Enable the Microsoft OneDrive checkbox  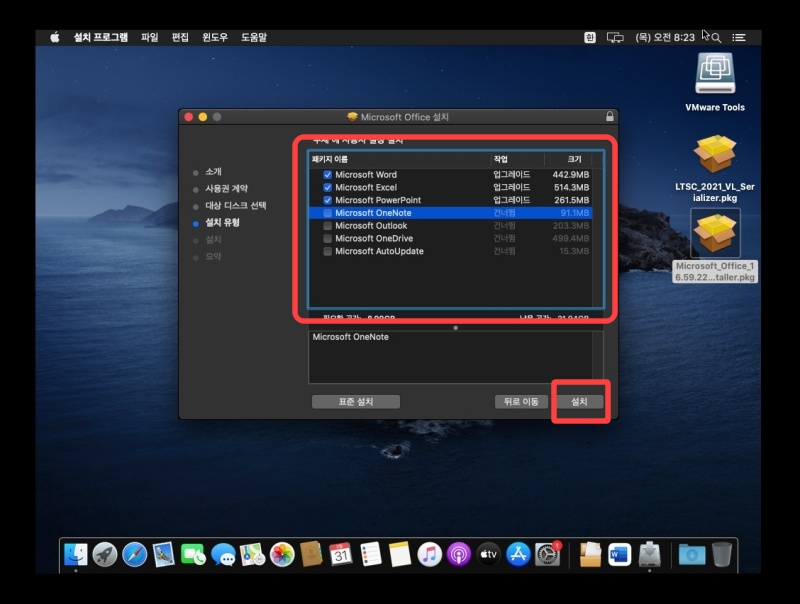[x=328, y=238]
